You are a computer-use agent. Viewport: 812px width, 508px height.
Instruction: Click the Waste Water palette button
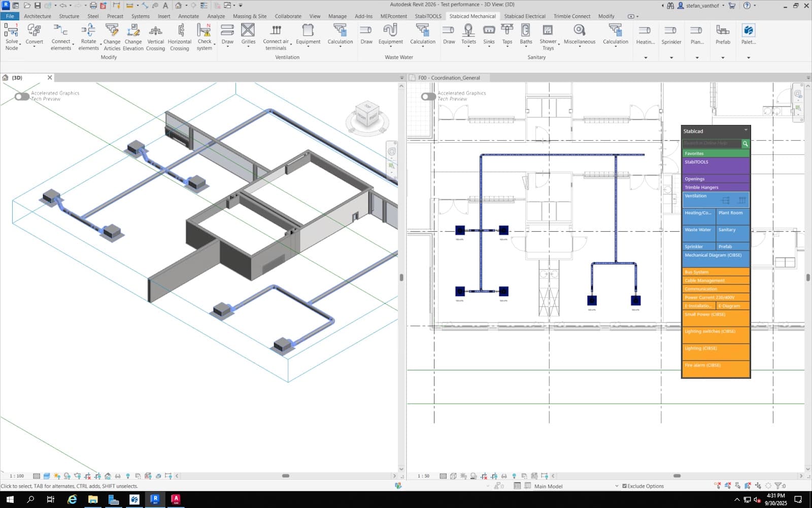(699, 234)
